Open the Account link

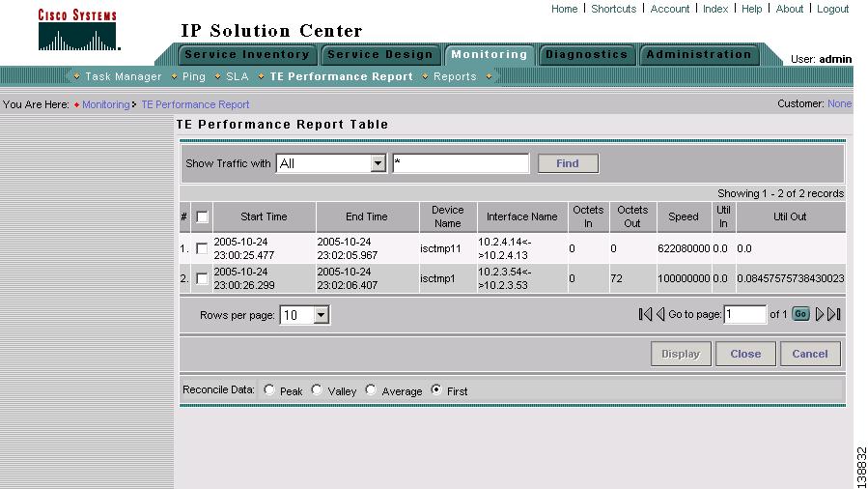pos(670,9)
